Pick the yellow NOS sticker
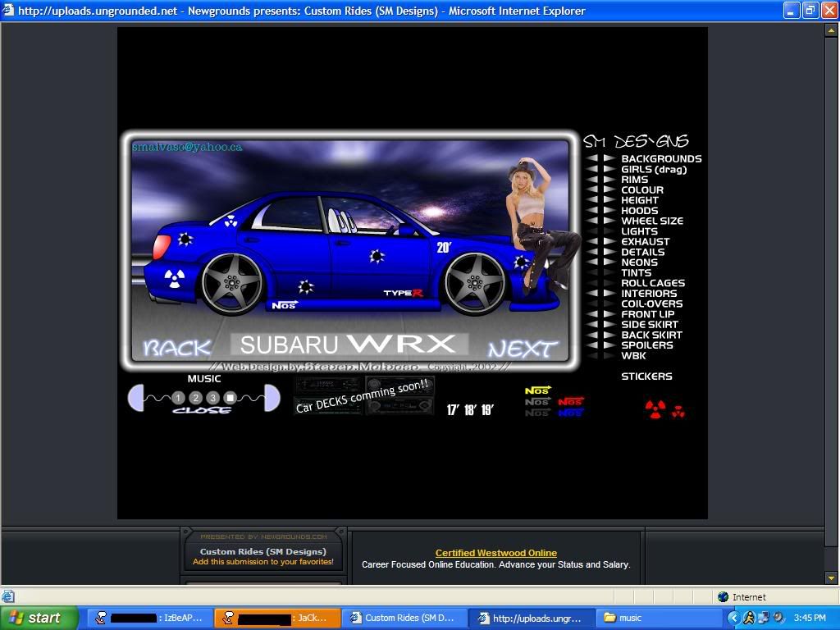The height and width of the screenshot is (630, 840). tap(538, 390)
